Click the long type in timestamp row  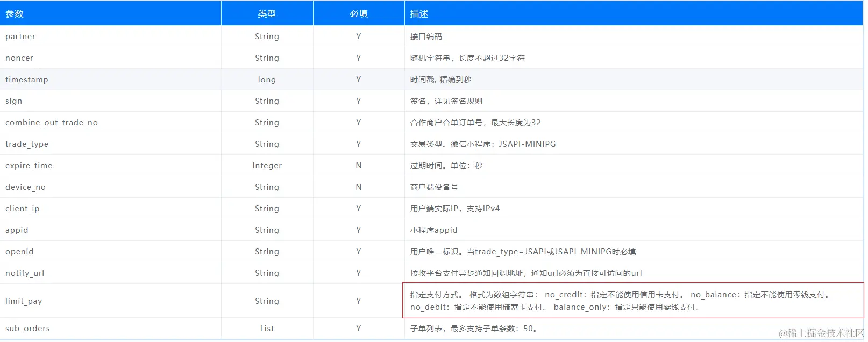[267, 80]
